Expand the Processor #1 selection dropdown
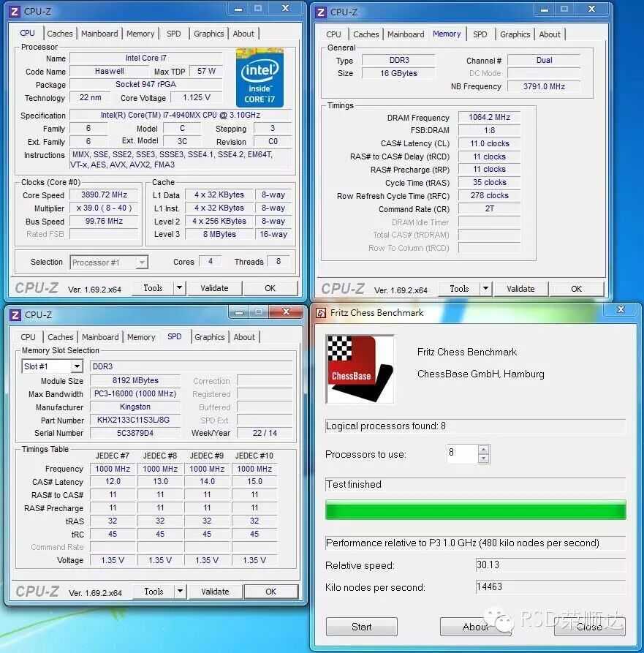 142,263
